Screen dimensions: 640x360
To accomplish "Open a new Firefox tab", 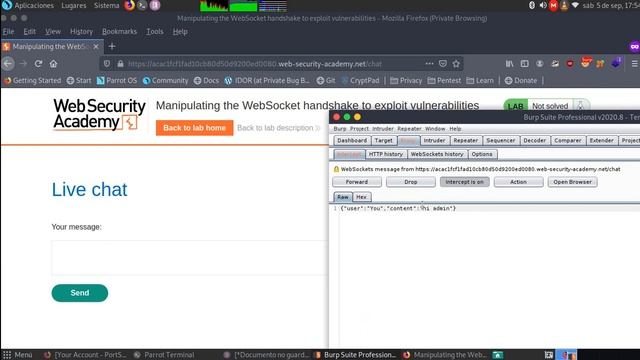I will coord(112,47).
